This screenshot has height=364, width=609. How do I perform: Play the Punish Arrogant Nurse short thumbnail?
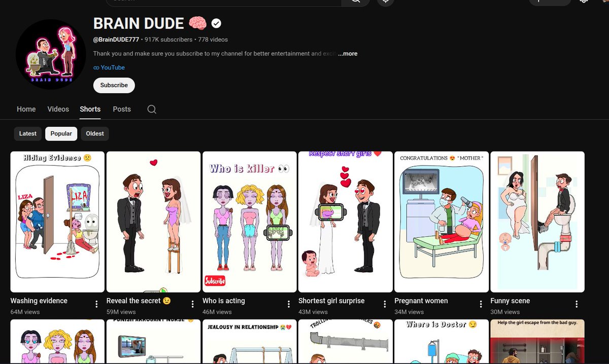coord(153,342)
